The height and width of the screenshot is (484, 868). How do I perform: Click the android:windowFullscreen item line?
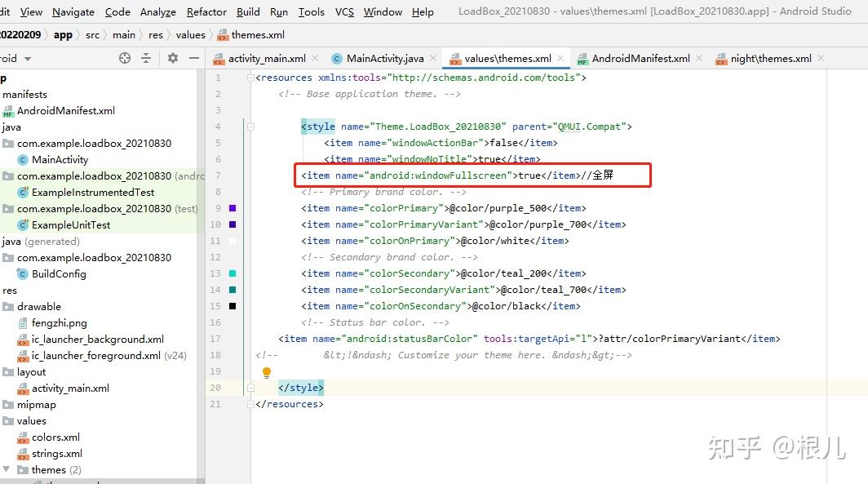click(457, 175)
